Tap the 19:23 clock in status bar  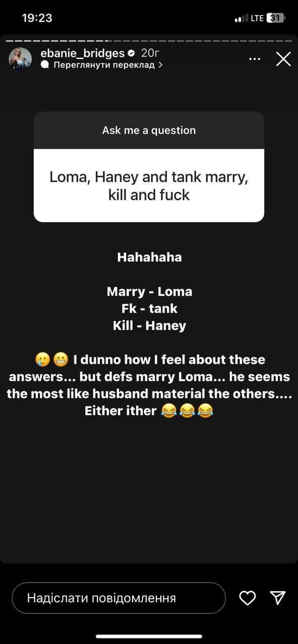[x=37, y=18]
